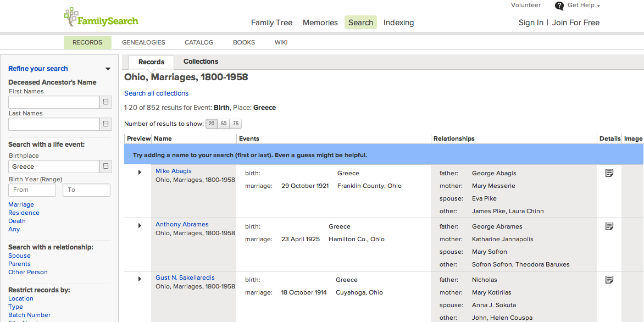Toggle exact match box beside Birthplace field
644x322 pixels.
coord(106,166)
